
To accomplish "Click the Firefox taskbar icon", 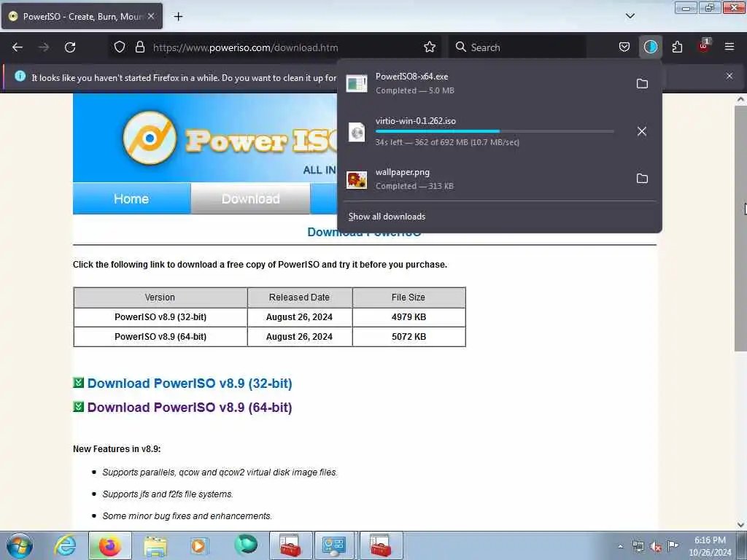I will [x=110, y=545].
